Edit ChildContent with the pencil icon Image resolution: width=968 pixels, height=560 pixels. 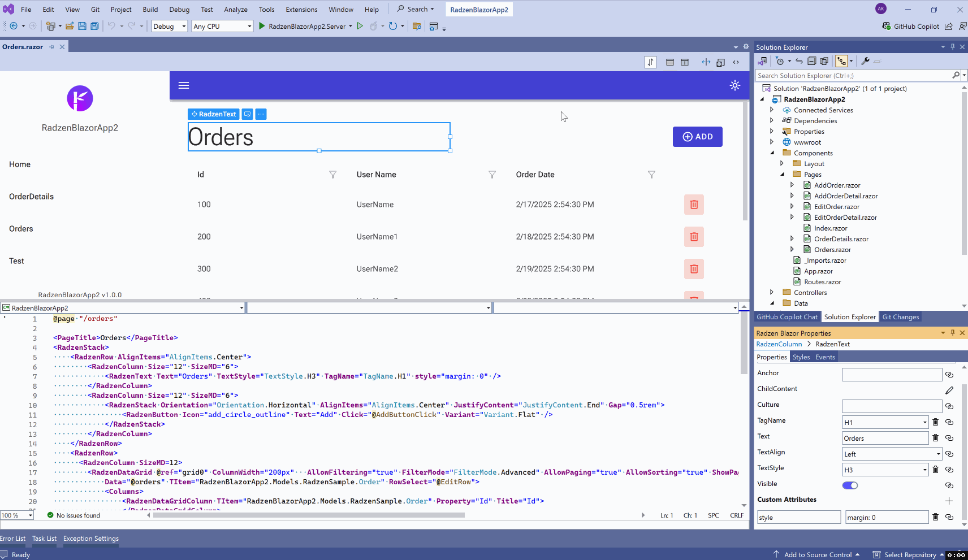(x=949, y=390)
